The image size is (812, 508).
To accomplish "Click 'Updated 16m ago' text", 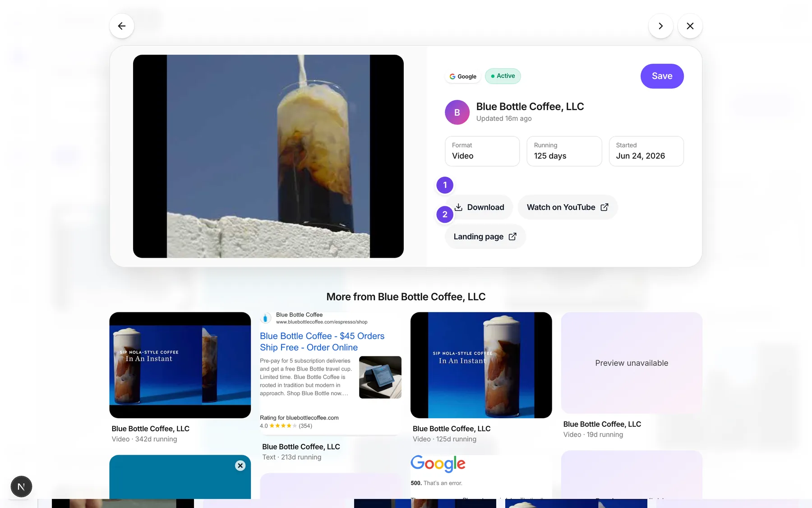I will tap(504, 118).
